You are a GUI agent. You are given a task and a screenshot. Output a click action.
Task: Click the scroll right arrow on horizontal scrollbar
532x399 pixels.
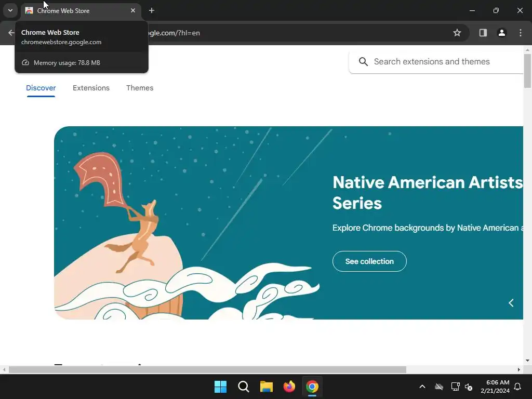pyautogui.click(x=519, y=369)
